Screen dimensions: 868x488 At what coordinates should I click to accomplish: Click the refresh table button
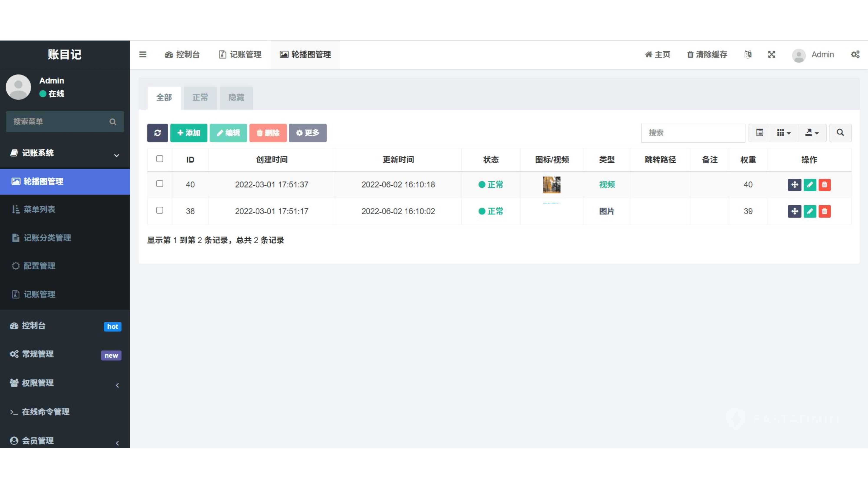point(157,133)
